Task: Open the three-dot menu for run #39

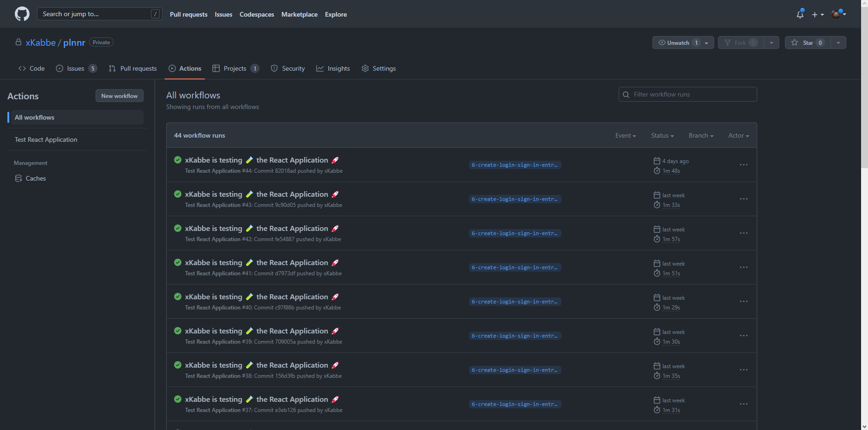Action: pos(743,336)
